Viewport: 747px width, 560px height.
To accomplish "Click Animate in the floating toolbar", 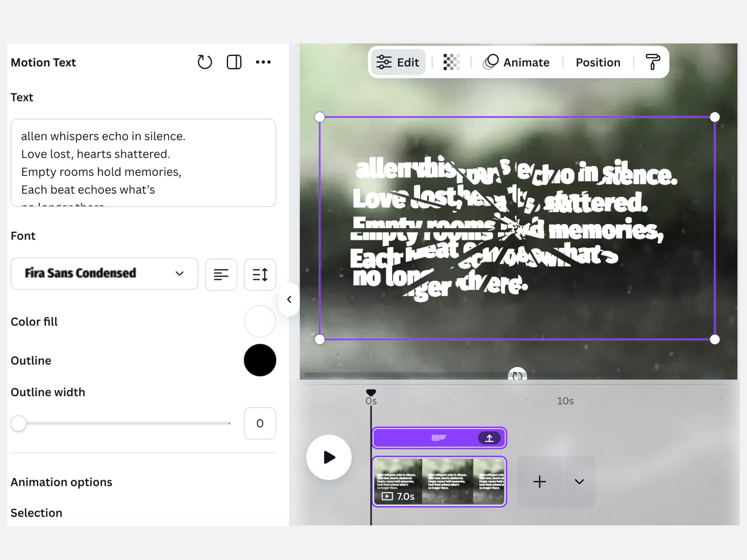I will (x=517, y=62).
